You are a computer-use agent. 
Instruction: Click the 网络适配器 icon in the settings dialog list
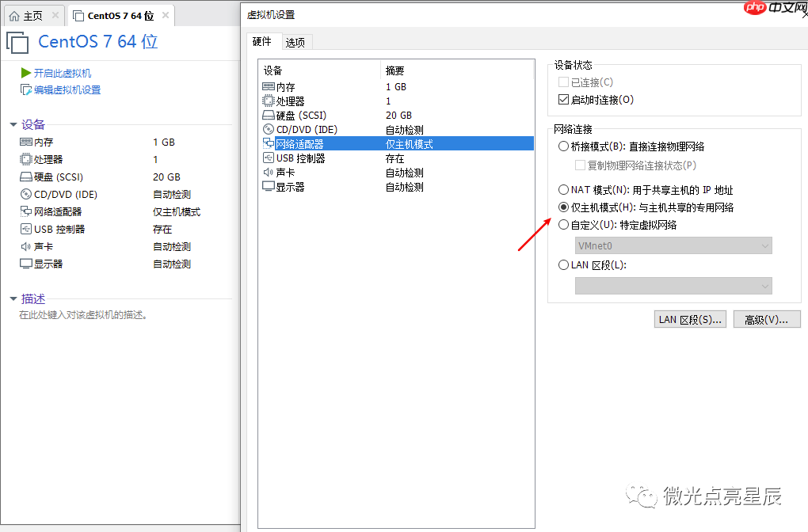(269, 143)
